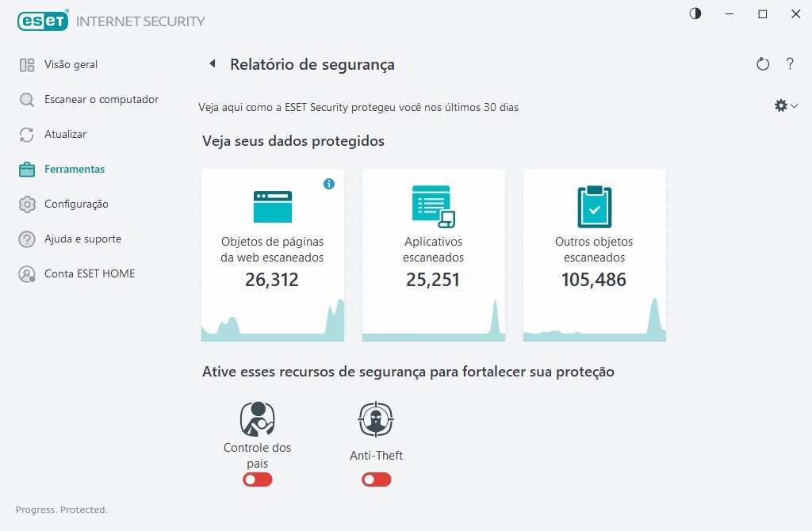Viewport: 812px width, 531px height.
Task: Go to Atualizar section
Action: (65, 134)
